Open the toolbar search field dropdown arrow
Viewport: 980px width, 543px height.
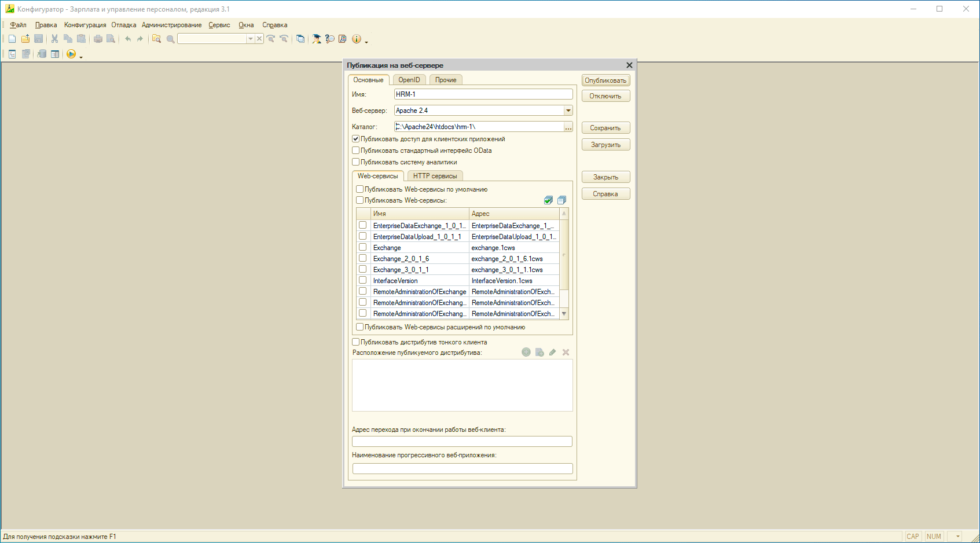[x=250, y=39]
